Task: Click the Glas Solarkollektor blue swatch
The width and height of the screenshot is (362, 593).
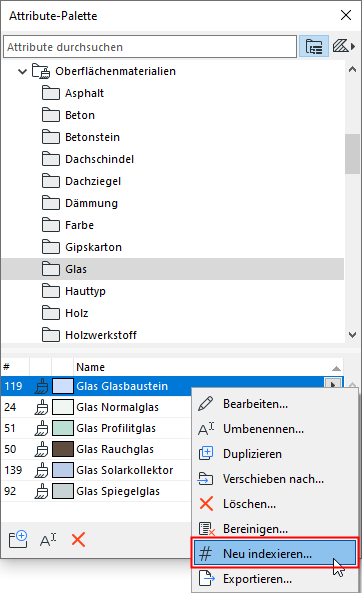Action: coord(62,470)
